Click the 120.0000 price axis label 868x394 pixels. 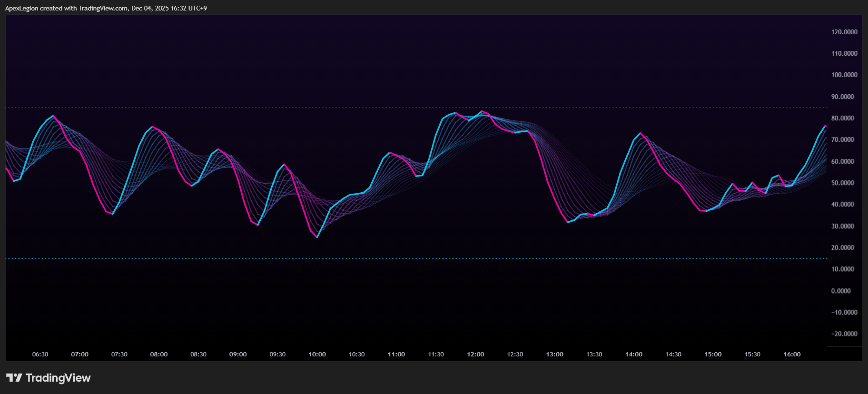click(x=844, y=32)
